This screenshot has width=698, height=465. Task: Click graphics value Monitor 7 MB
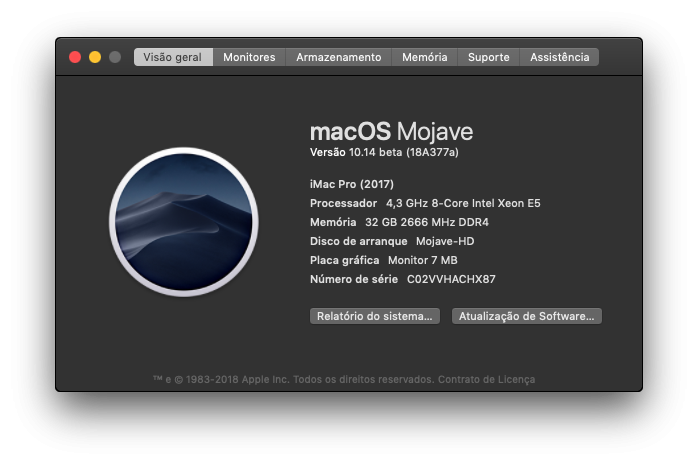coord(422,260)
